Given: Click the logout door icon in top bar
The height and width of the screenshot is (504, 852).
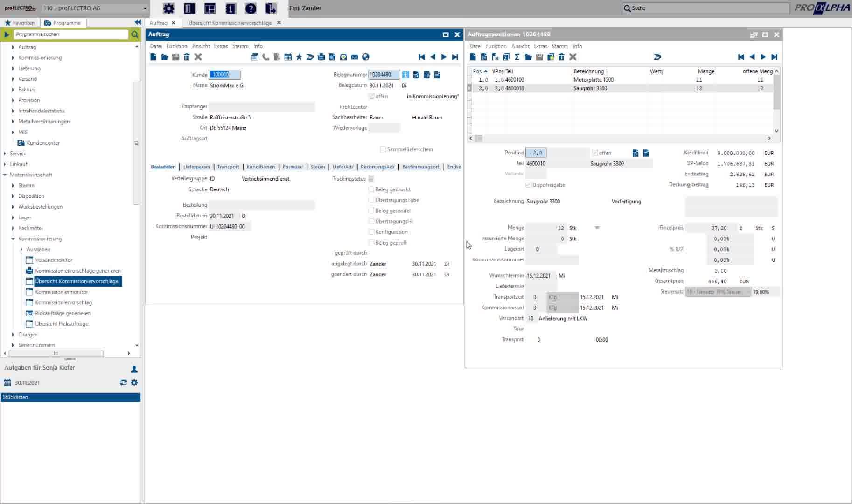Looking at the screenshot, I should (x=271, y=8).
